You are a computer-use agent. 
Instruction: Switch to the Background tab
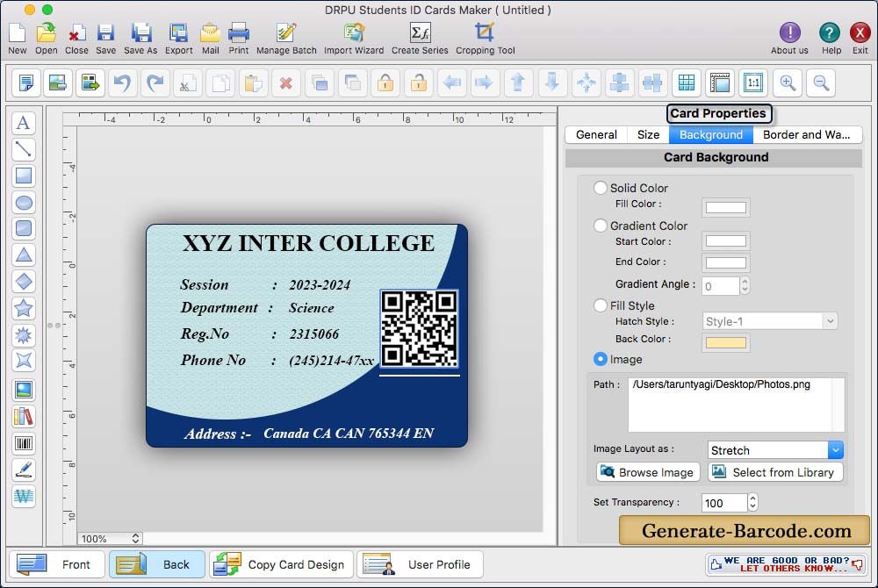[711, 135]
